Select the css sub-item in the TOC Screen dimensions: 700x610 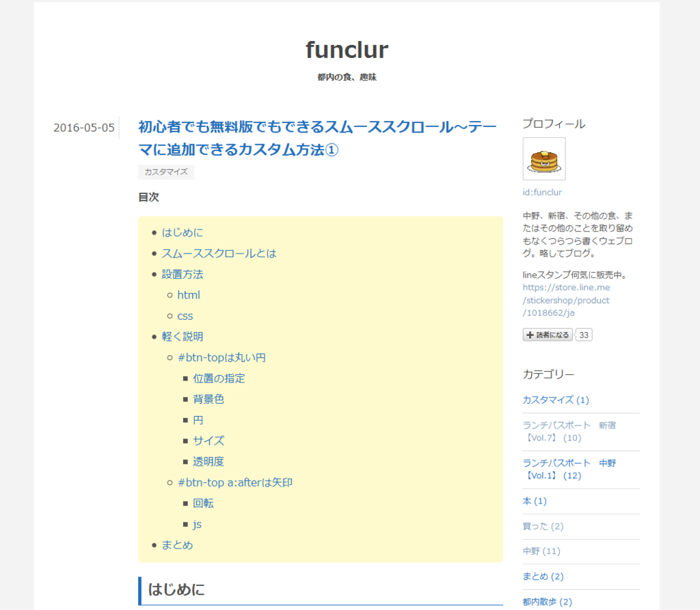click(185, 316)
